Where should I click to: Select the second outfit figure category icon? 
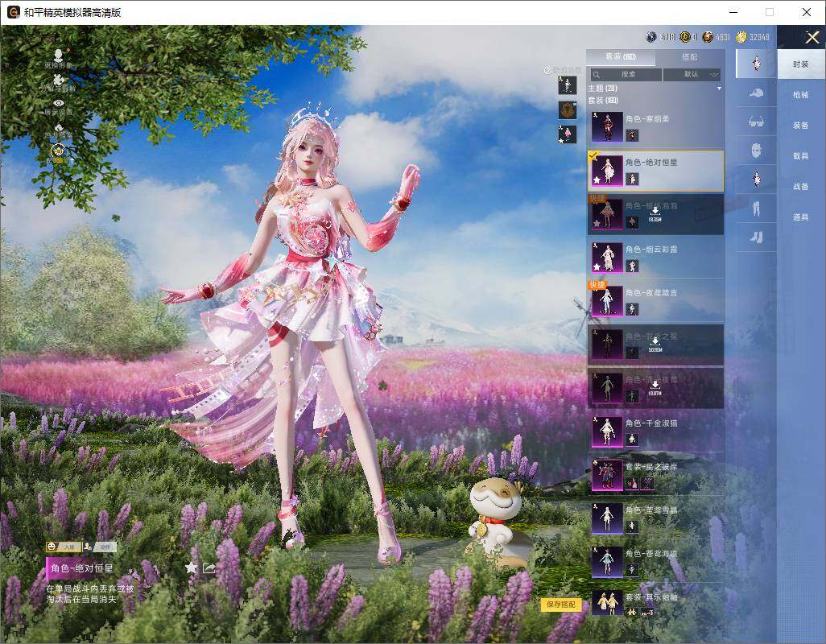click(x=756, y=179)
